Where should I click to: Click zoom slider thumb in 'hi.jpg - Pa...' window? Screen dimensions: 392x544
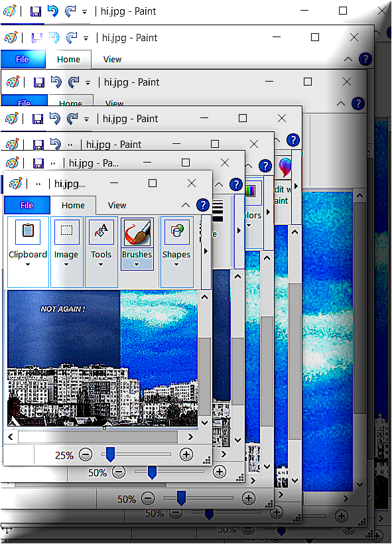point(152,472)
